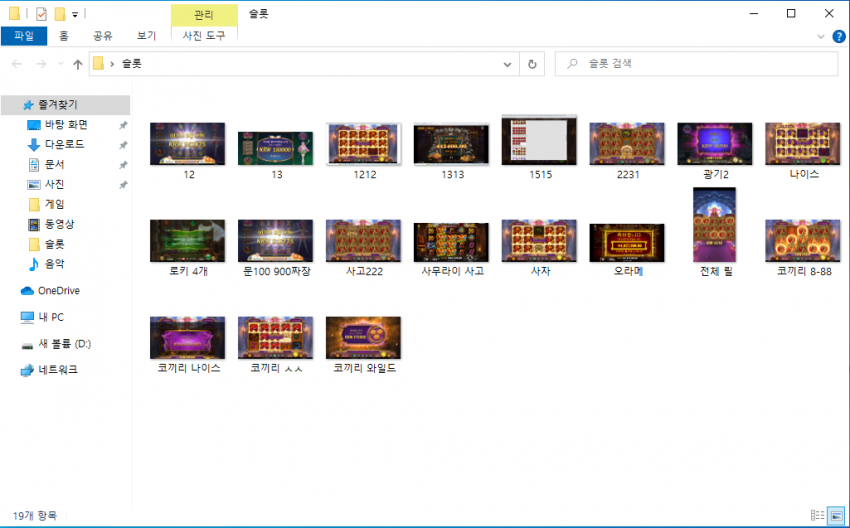Expand the ribbon with chevron
The image size is (850, 528).
[821, 37]
